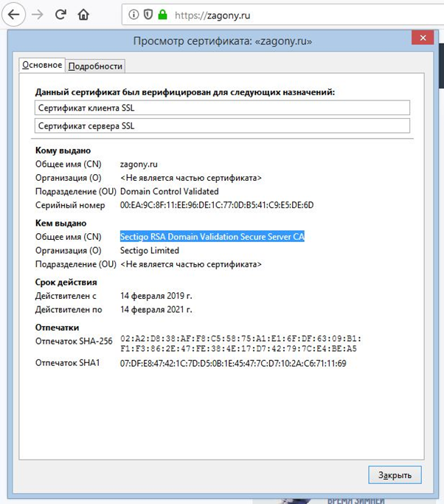Click the Sectigo Limited organization value
Screen dimensions: 444x504
(x=150, y=250)
